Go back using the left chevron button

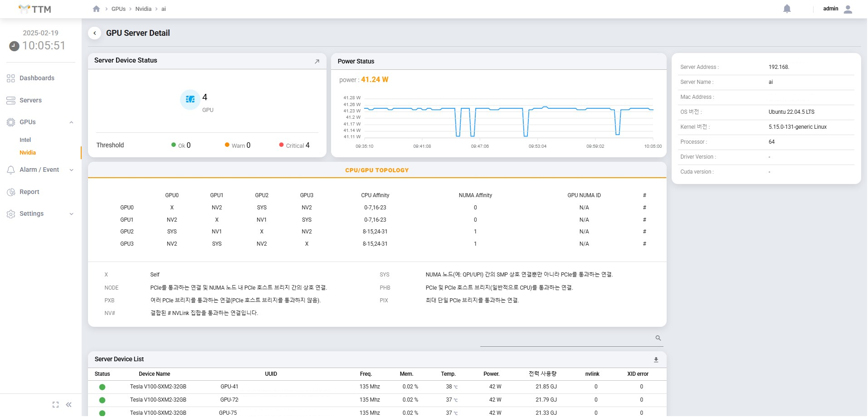pos(94,33)
